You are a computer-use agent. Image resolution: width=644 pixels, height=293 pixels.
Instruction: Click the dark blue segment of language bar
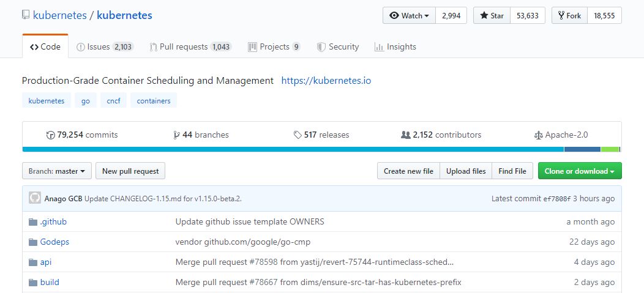pos(582,149)
